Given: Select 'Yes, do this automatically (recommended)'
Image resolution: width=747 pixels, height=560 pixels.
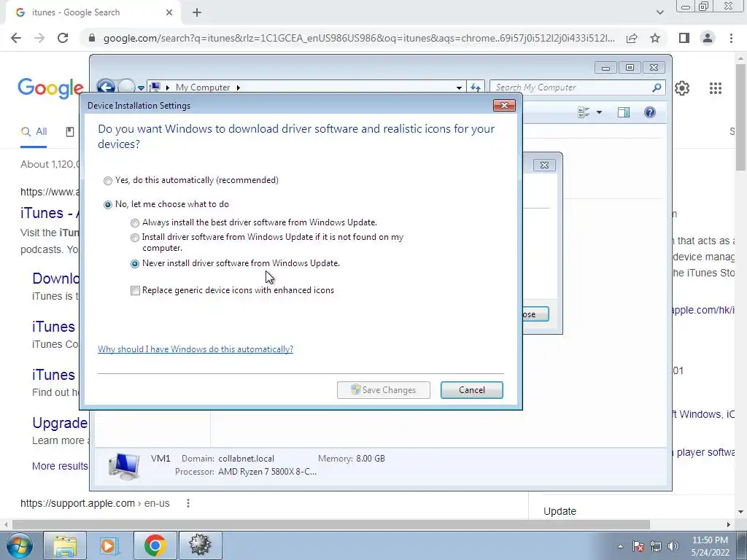Looking at the screenshot, I should (108, 181).
